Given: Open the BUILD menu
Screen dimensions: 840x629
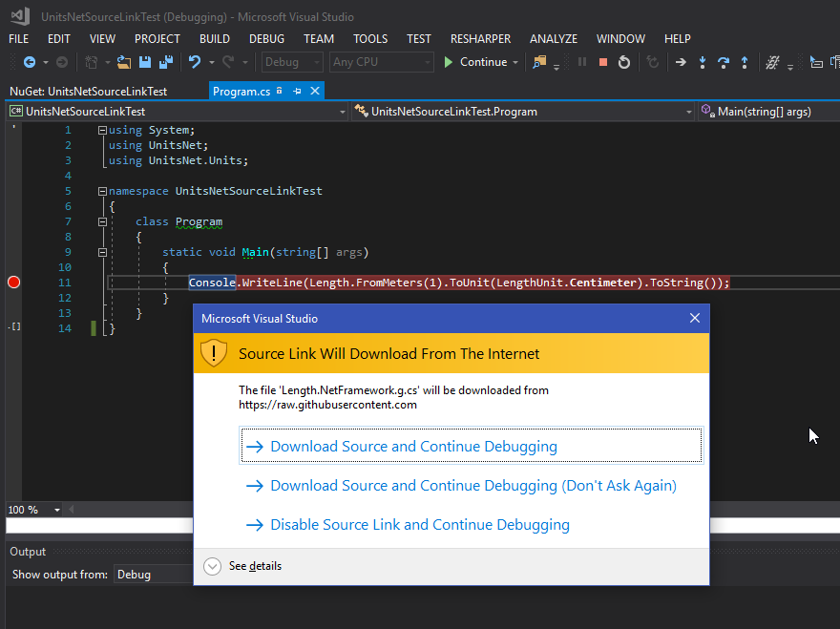Looking at the screenshot, I should click(x=214, y=39).
